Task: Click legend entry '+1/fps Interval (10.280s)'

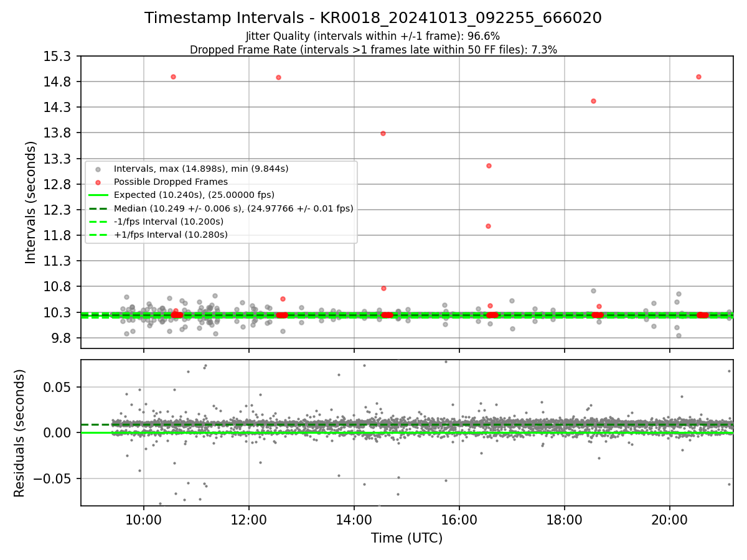Action: [171, 235]
